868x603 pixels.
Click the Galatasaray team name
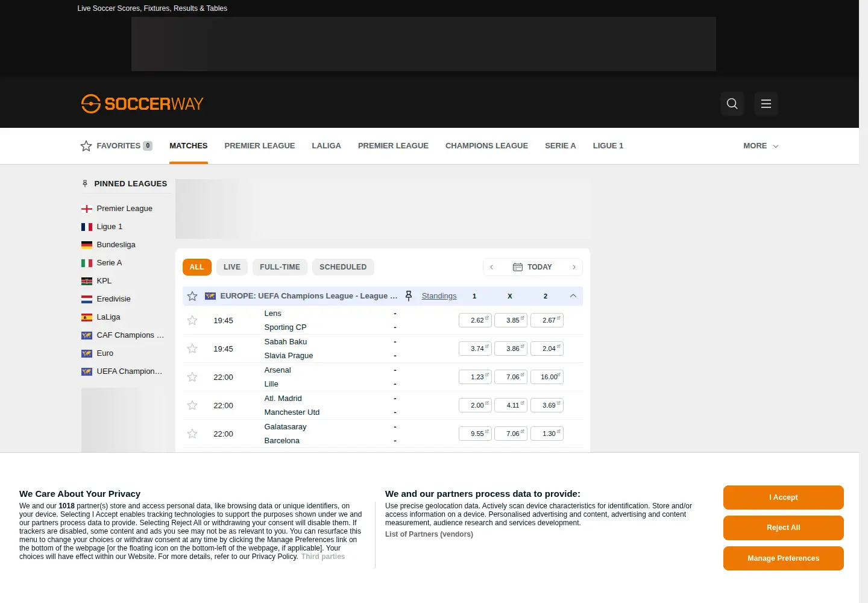[285, 427]
